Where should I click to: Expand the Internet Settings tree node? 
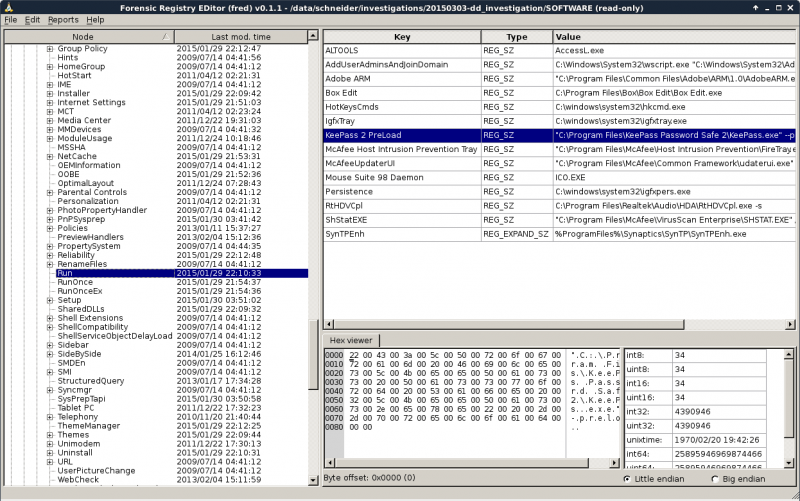click(x=50, y=102)
